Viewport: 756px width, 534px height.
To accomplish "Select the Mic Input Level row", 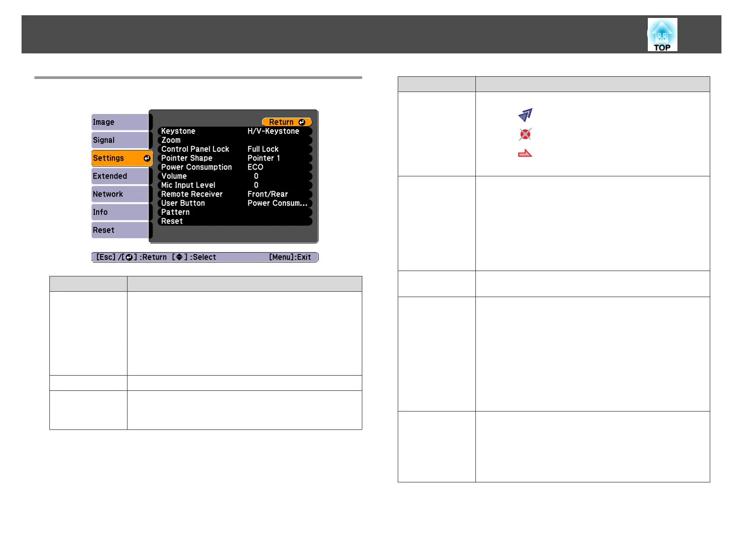I will pyautogui.click(x=235, y=185).
